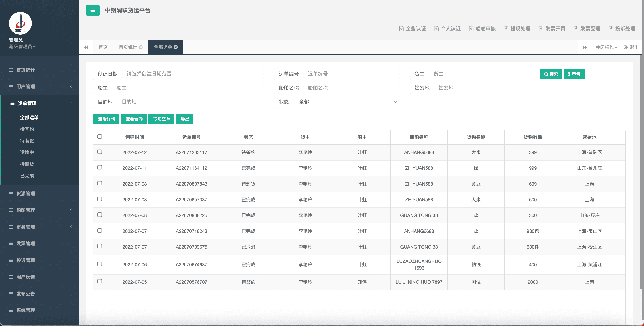Click the 用户反馈 sidebar menu icon

tap(11, 277)
